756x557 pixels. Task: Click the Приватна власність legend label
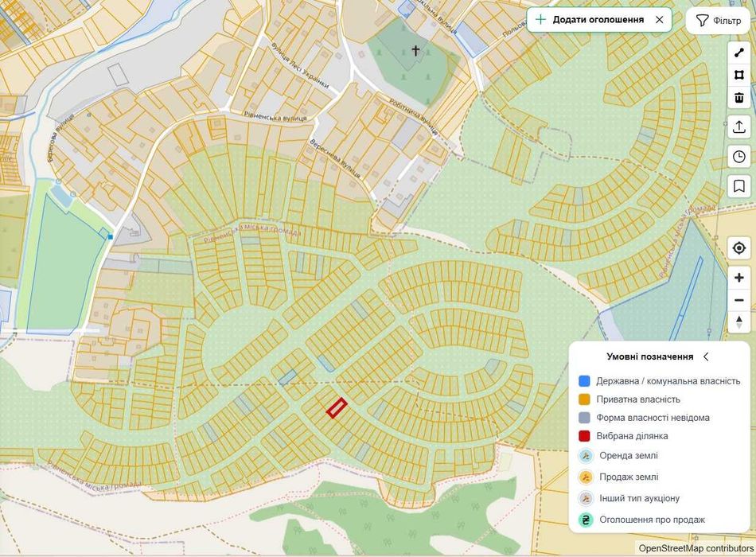(x=638, y=399)
